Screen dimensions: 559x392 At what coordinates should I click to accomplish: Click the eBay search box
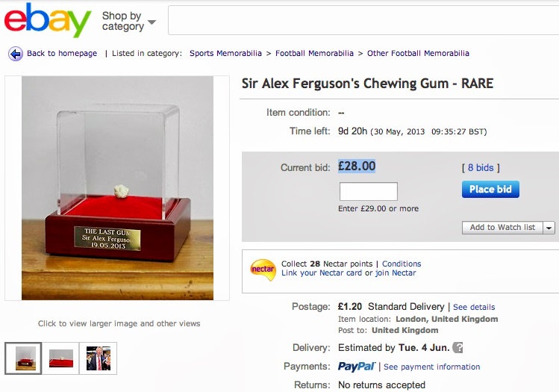pos(363,20)
